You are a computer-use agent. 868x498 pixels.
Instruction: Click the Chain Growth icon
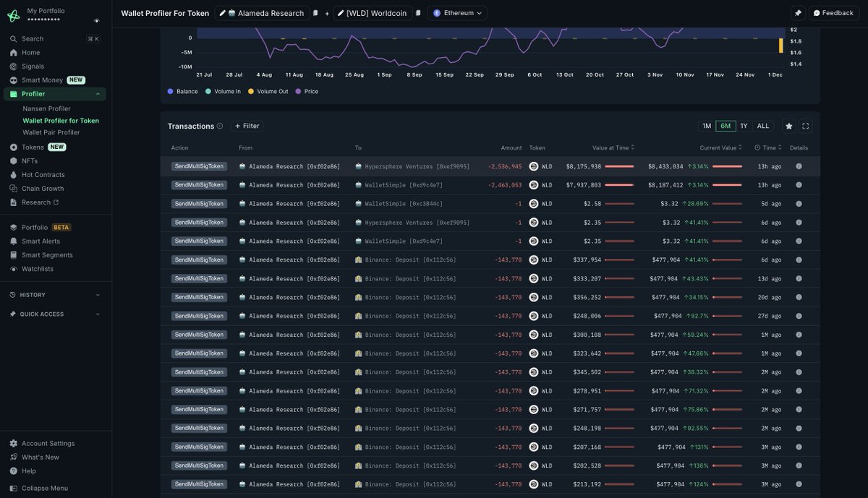14,189
